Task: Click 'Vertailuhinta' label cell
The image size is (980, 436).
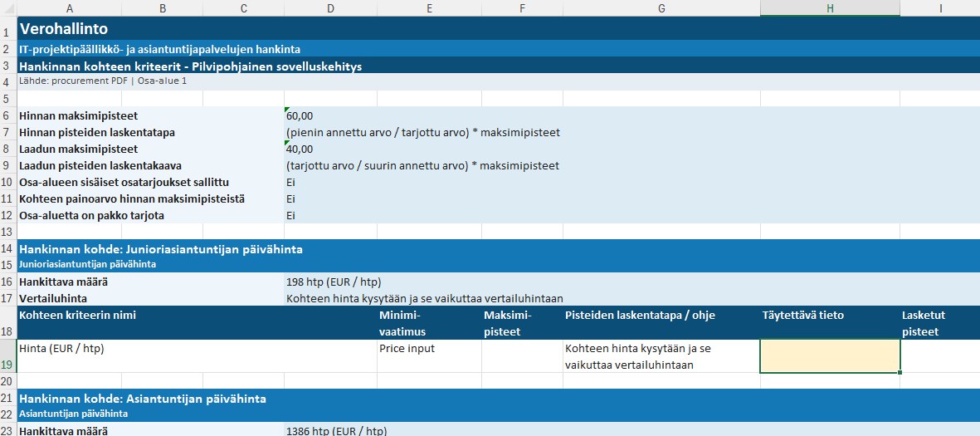Action: click(151, 298)
